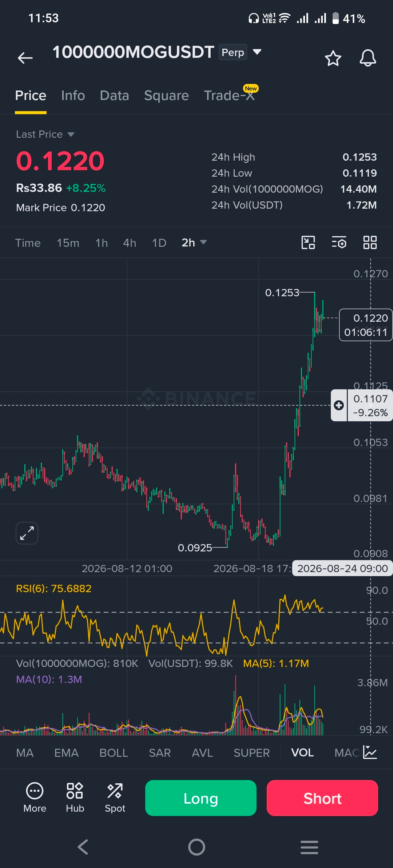Open chart settings list icon
Screen dimensions: 393x868
339,242
